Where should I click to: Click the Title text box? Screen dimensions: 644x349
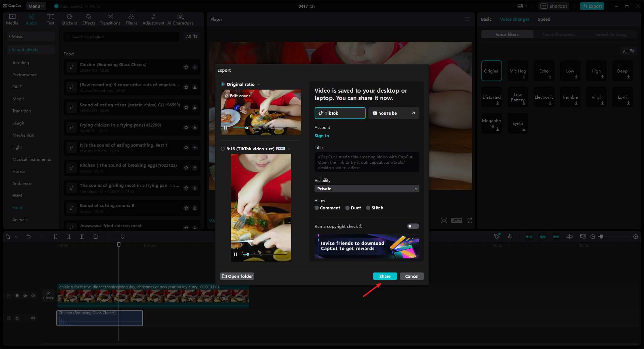[x=367, y=162]
